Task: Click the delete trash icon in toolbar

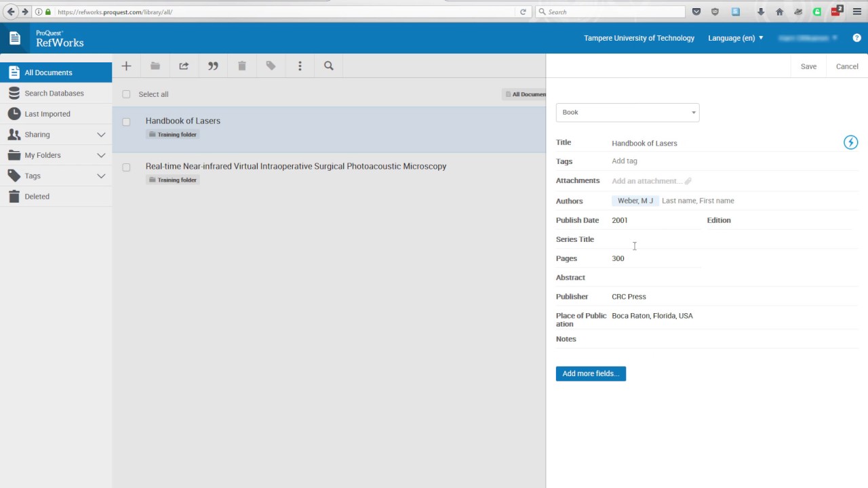Action: [242, 66]
